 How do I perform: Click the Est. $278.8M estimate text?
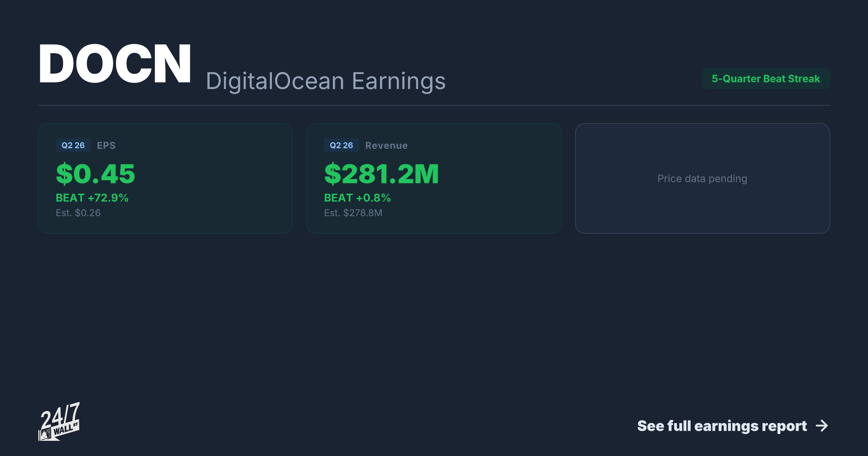353,213
